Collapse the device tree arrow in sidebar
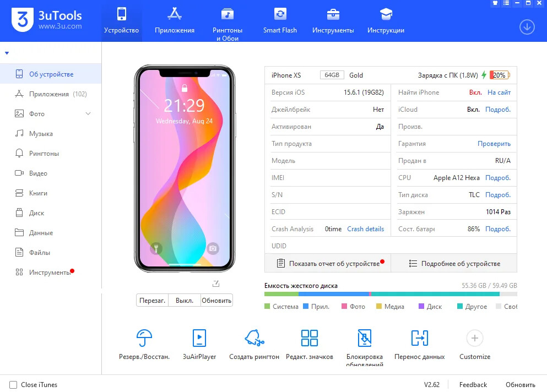 point(7,53)
